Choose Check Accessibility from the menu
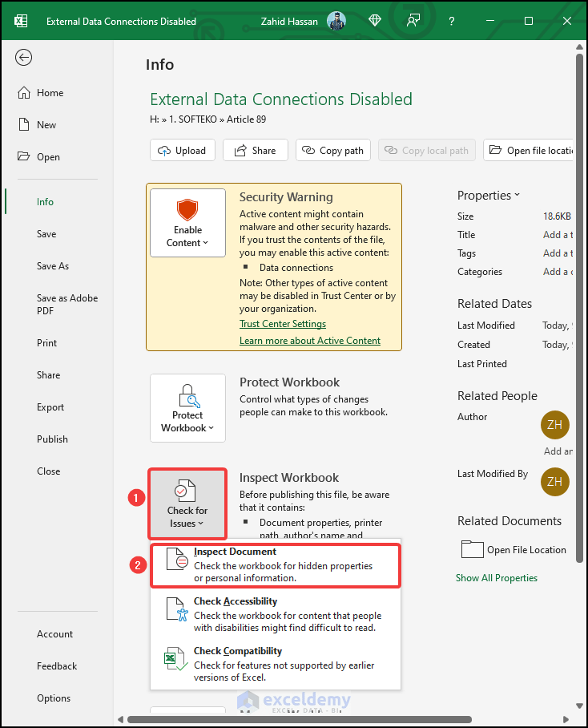 tap(276, 614)
